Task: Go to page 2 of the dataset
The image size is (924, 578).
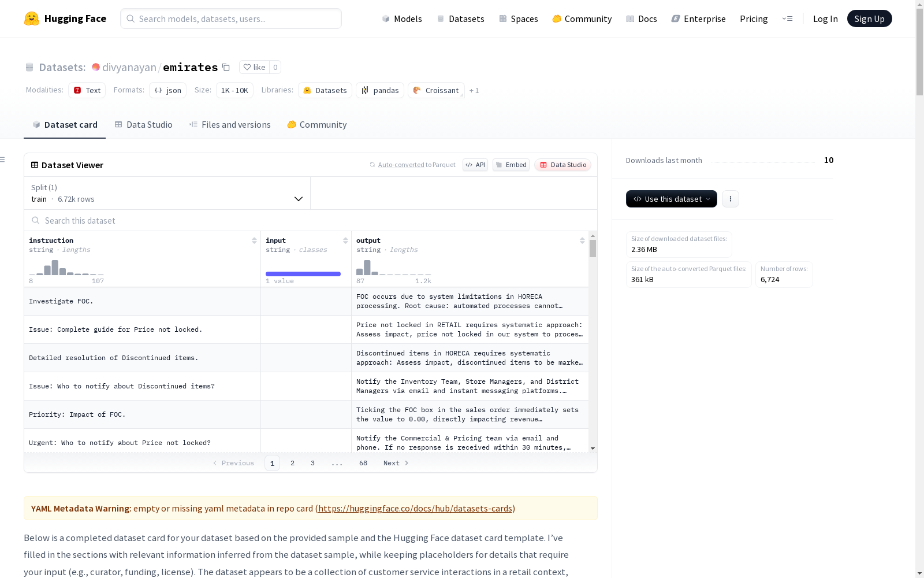Action: (293, 463)
